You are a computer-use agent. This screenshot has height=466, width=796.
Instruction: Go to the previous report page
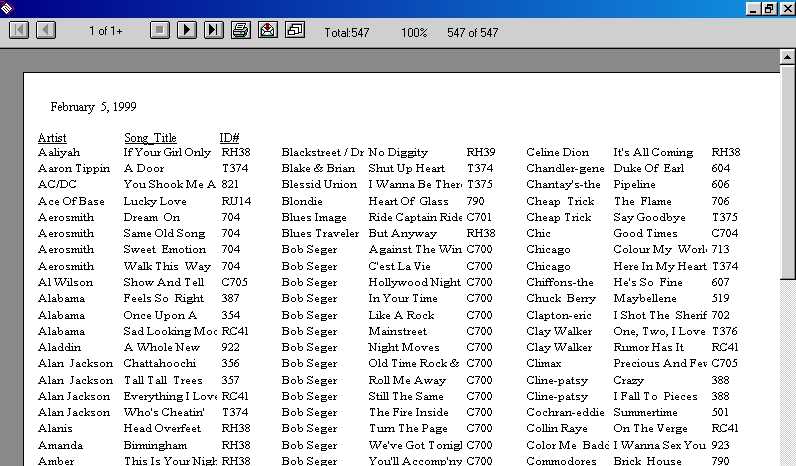coord(46,31)
